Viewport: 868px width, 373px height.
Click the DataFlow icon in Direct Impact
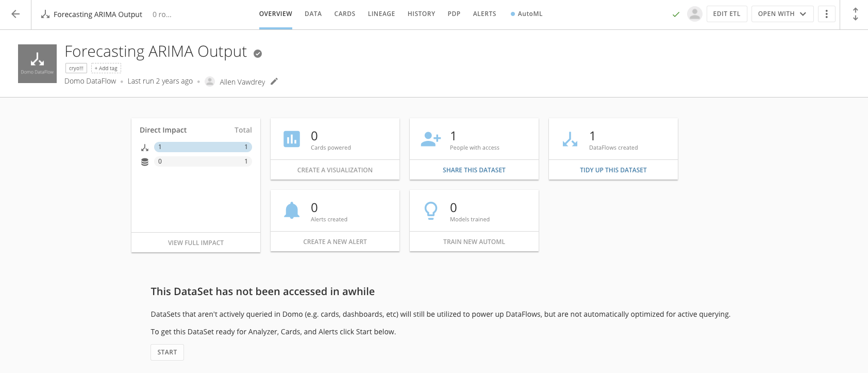click(145, 148)
